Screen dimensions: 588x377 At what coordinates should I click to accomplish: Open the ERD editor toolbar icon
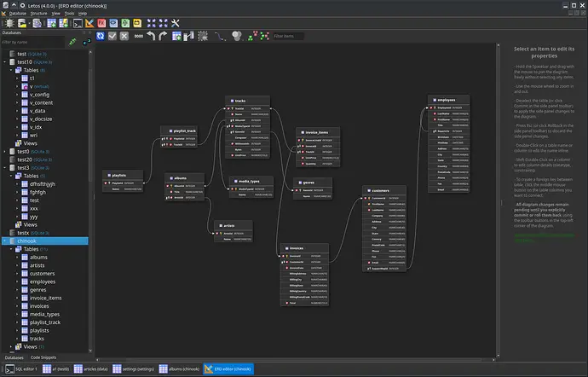(x=89, y=23)
